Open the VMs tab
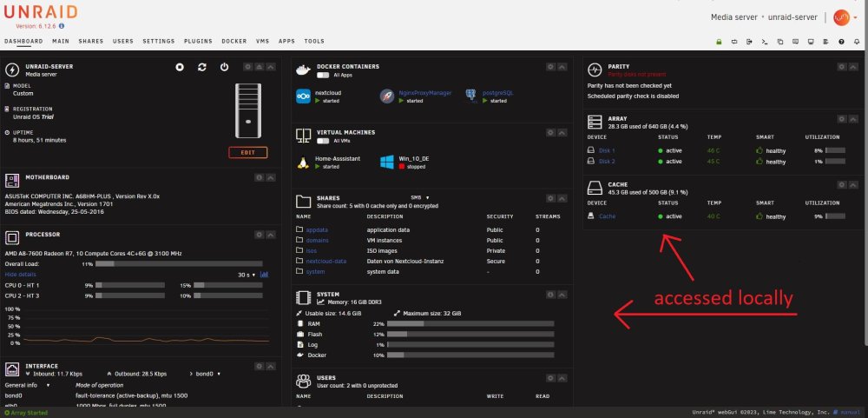 [262, 42]
